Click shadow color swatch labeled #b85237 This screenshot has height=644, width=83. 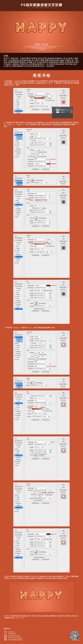(x=48, y=164)
